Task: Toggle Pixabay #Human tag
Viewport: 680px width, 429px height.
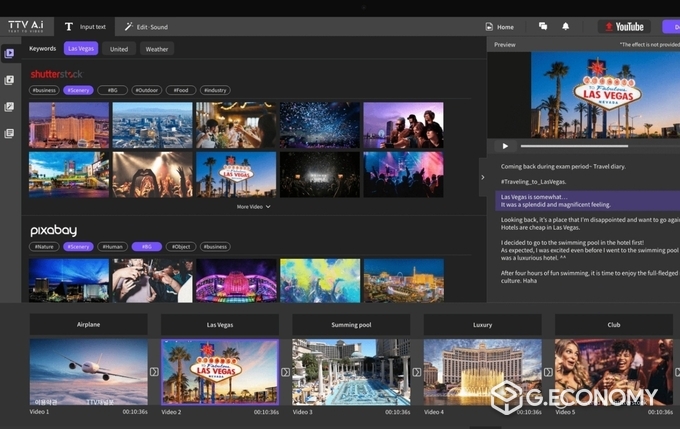Action: pos(112,247)
